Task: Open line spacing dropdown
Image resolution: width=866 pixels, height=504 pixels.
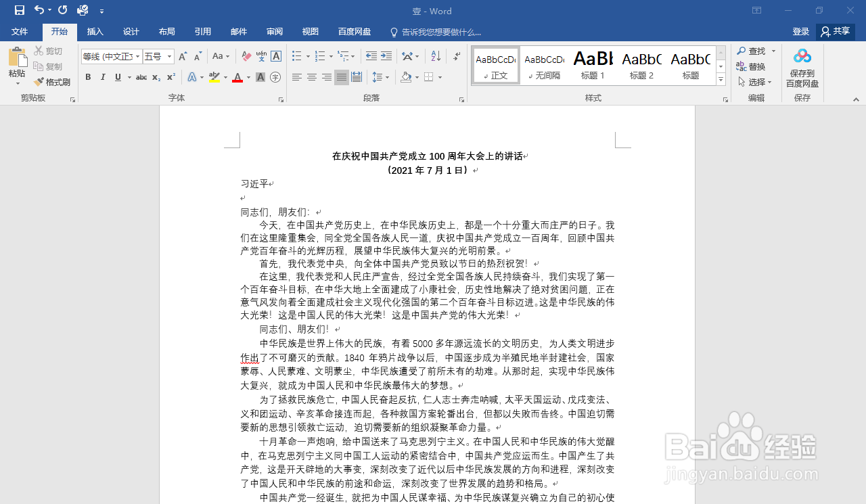Action: coord(382,77)
